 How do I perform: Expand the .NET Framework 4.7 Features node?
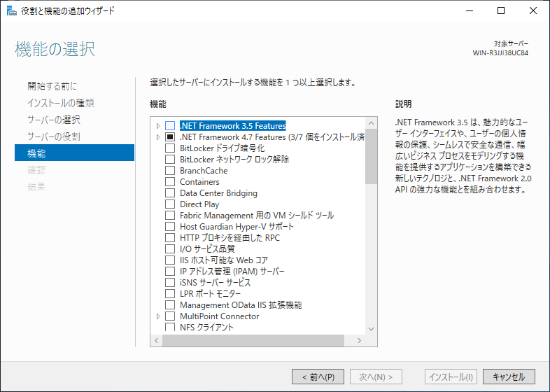[x=158, y=137]
